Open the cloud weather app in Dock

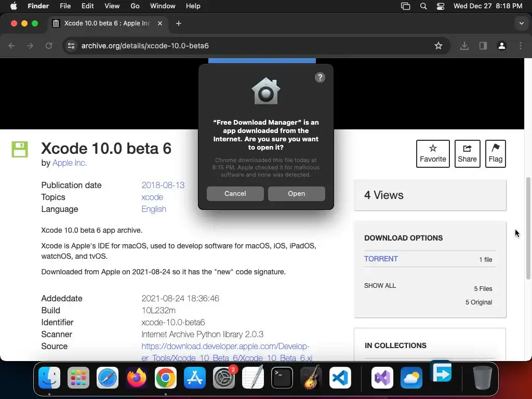point(411,378)
